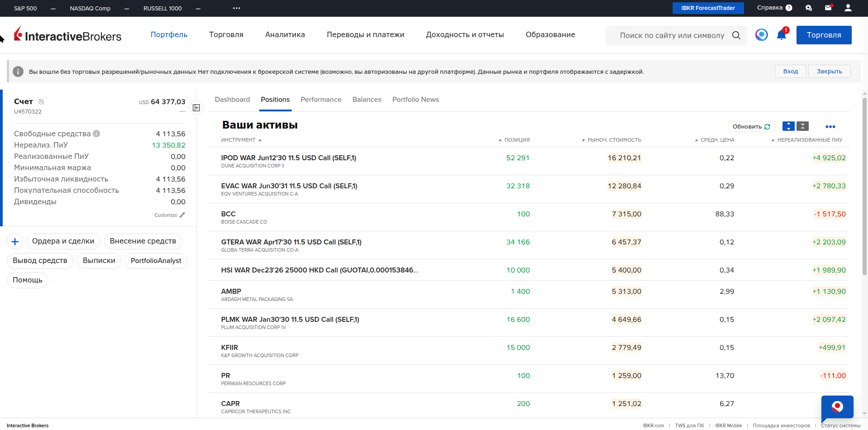868x430 pixels.
Task: Click the Обновить refresh button
Action: point(751,127)
